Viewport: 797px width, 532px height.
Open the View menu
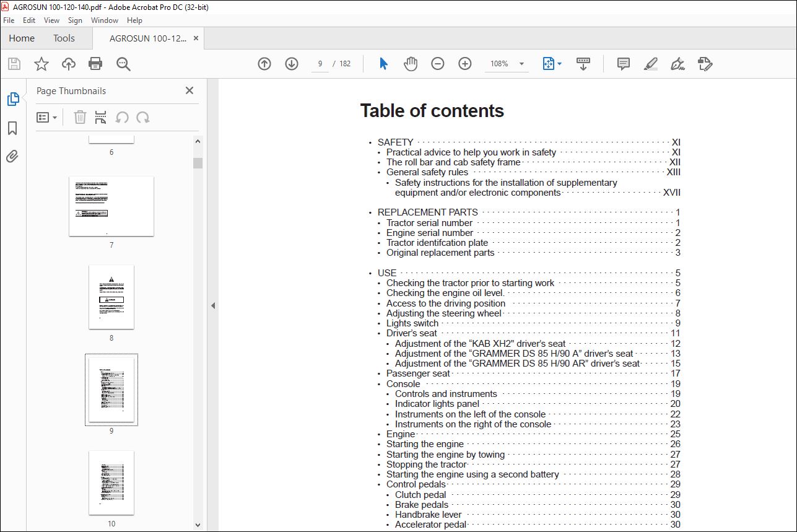tap(52, 20)
